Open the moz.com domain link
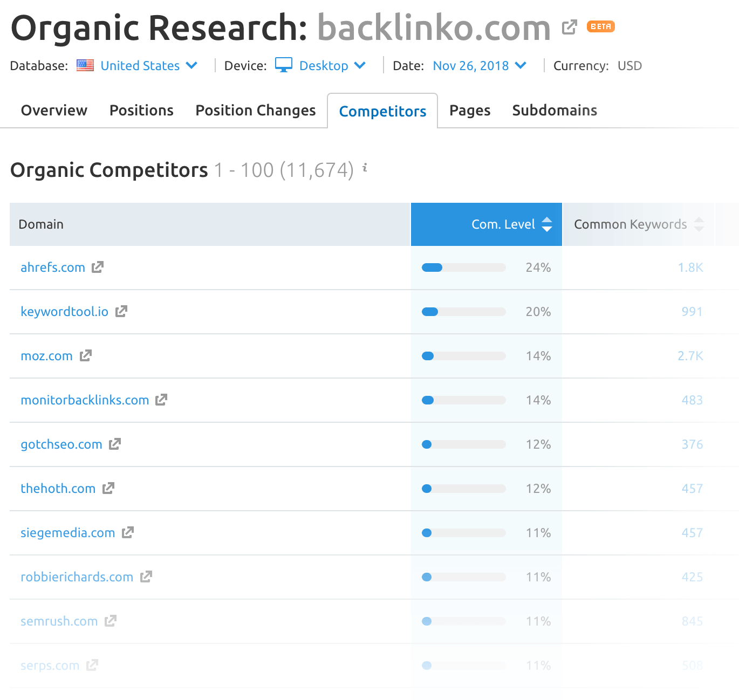 (46, 355)
